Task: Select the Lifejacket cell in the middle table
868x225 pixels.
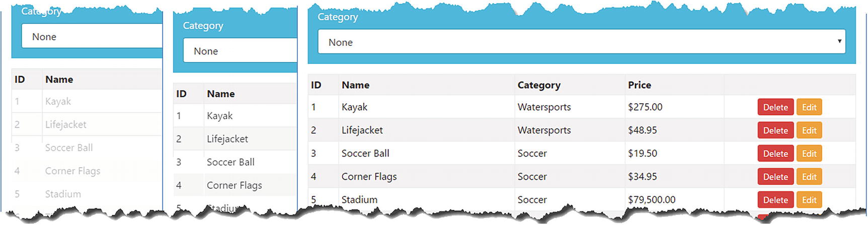Action: tap(227, 139)
